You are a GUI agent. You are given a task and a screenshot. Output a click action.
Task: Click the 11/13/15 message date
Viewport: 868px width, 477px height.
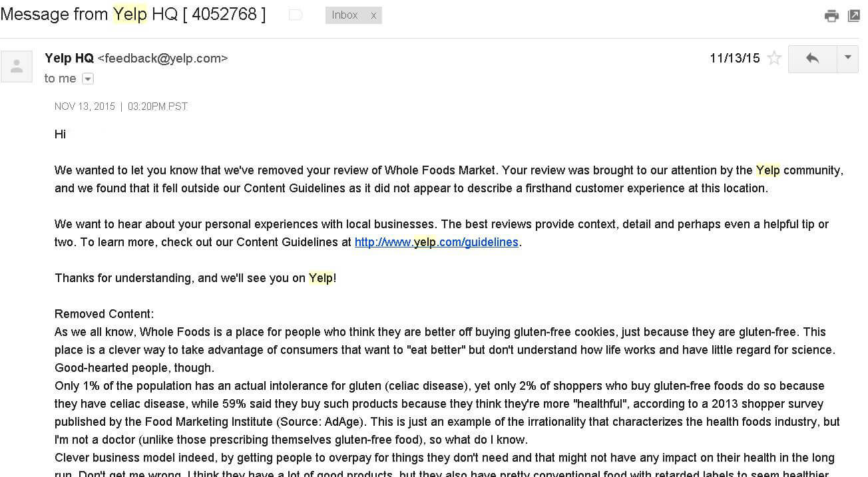tap(735, 58)
